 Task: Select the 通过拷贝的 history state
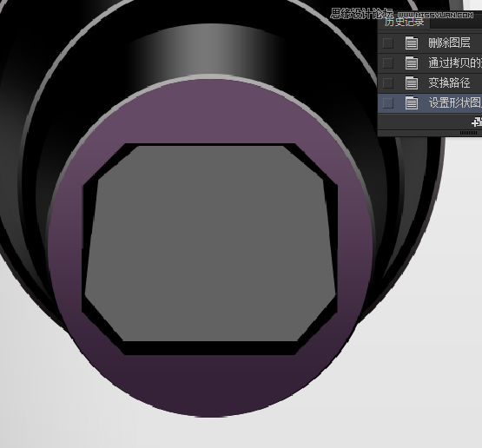(x=455, y=63)
